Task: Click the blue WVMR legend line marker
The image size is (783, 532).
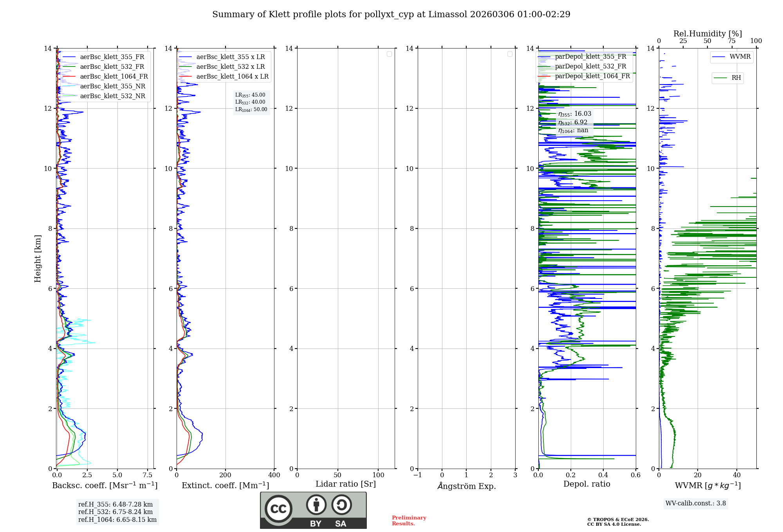Action: 718,57
